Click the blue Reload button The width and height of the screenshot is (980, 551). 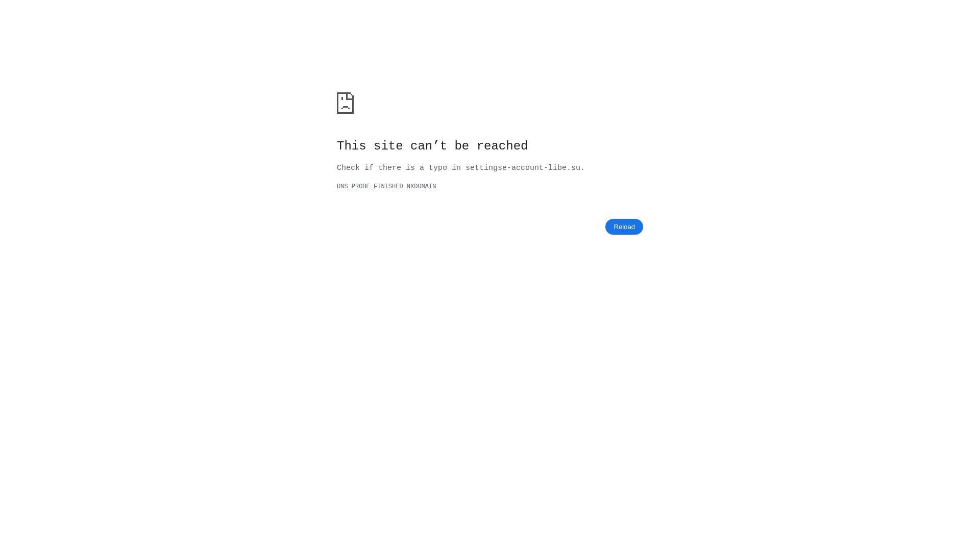tap(624, 227)
